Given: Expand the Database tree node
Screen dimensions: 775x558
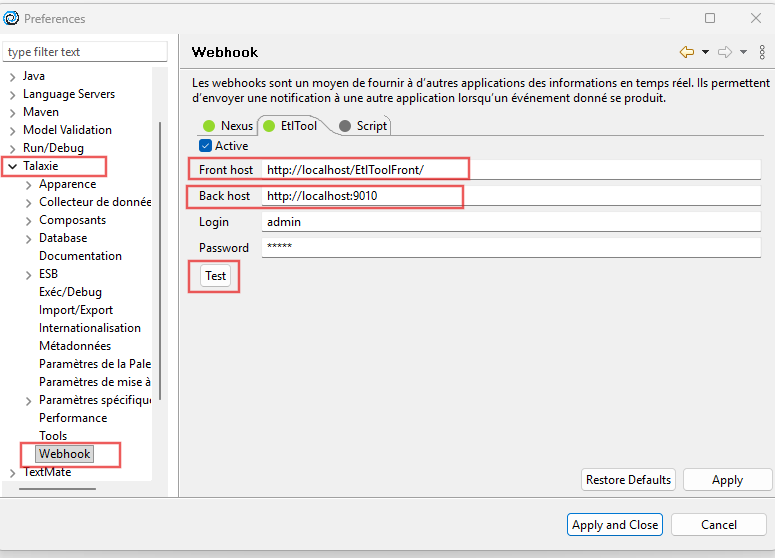Looking at the screenshot, I should click(28, 238).
